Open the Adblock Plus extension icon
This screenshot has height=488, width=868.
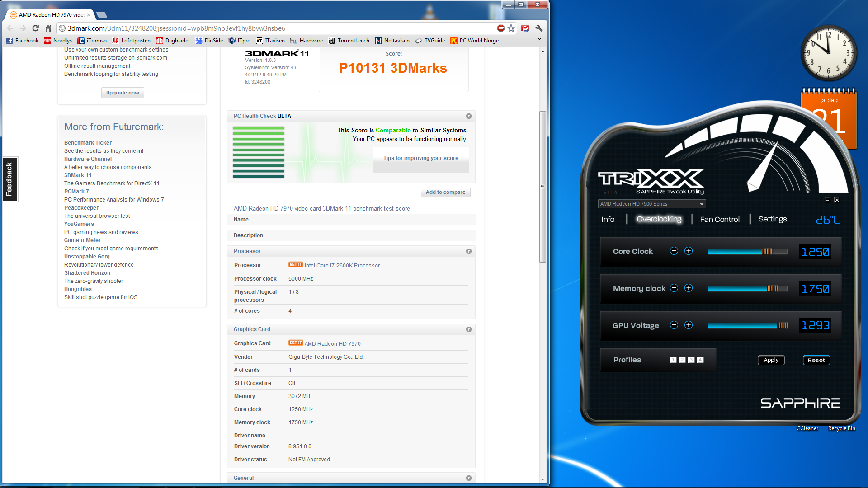pyautogui.click(x=501, y=28)
